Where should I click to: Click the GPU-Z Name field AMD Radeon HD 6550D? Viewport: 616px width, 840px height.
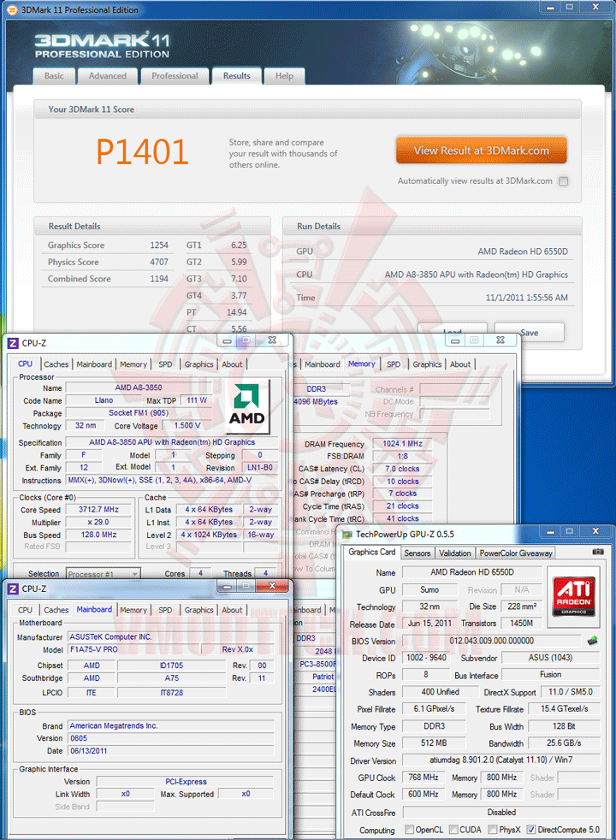click(472, 572)
